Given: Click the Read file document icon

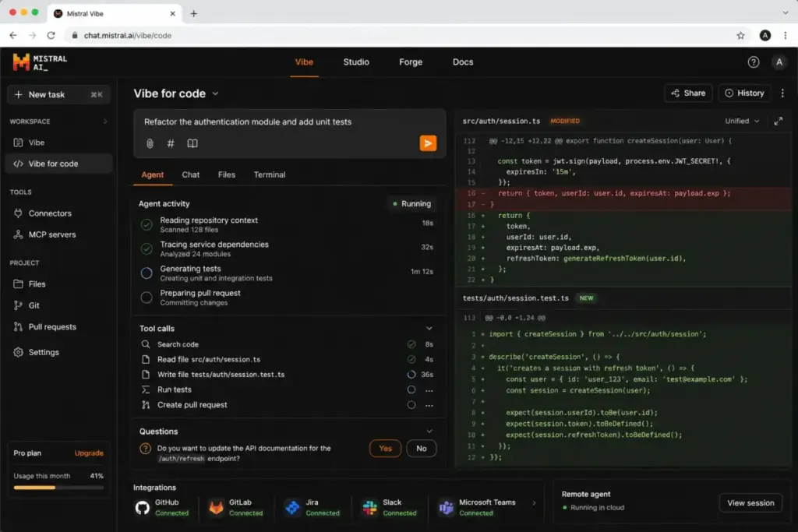Looking at the screenshot, I should pyautogui.click(x=146, y=360).
